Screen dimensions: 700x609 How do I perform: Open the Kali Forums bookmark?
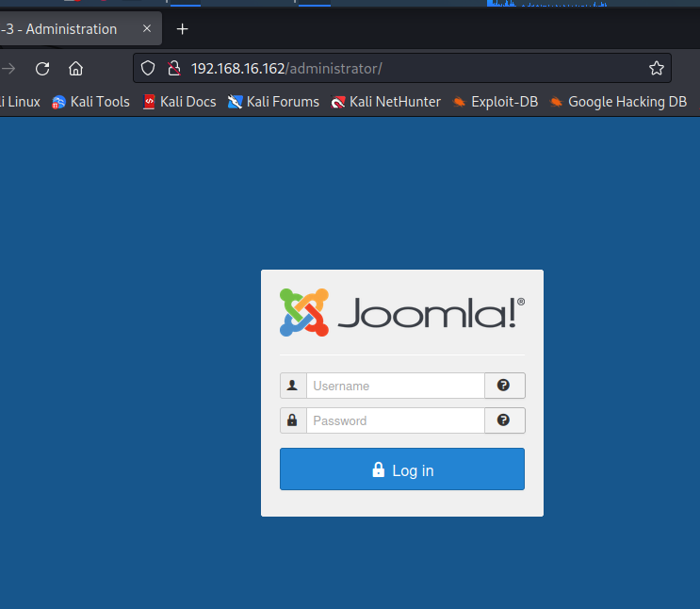[x=273, y=102]
